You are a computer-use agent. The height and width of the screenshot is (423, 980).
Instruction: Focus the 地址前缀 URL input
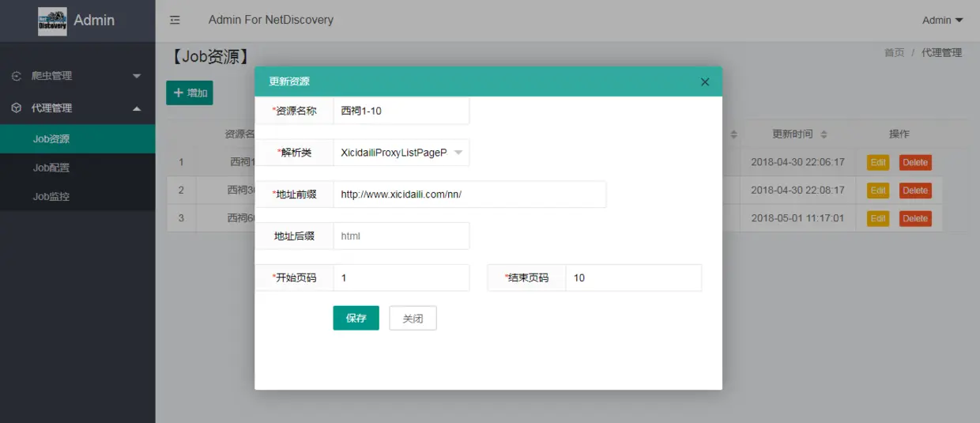click(469, 195)
